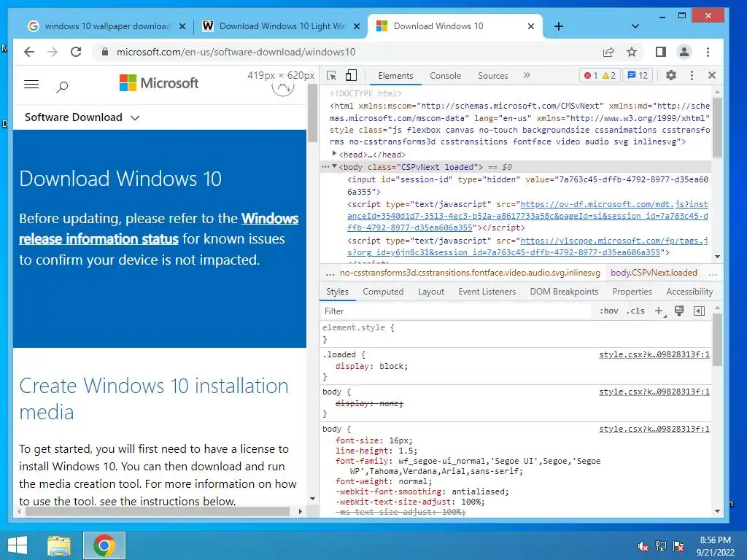The image size is (747, 560).
Task: Click the display: block property
Action: (371, 366)
